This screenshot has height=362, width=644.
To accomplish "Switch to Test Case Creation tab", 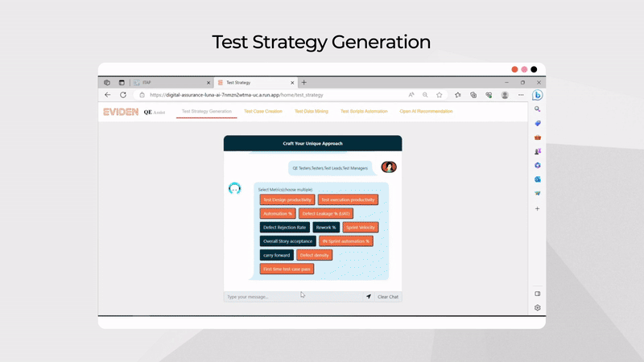I will pos(263,111).
